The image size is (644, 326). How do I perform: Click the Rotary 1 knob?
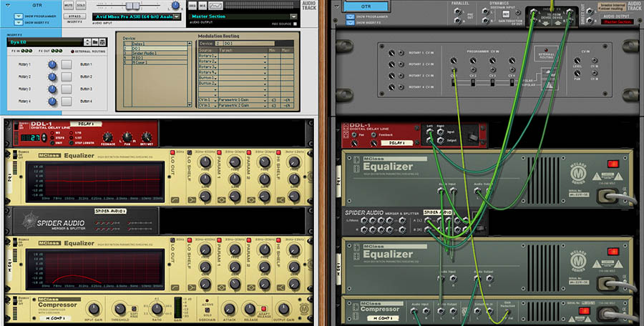[x=52, y=64]
